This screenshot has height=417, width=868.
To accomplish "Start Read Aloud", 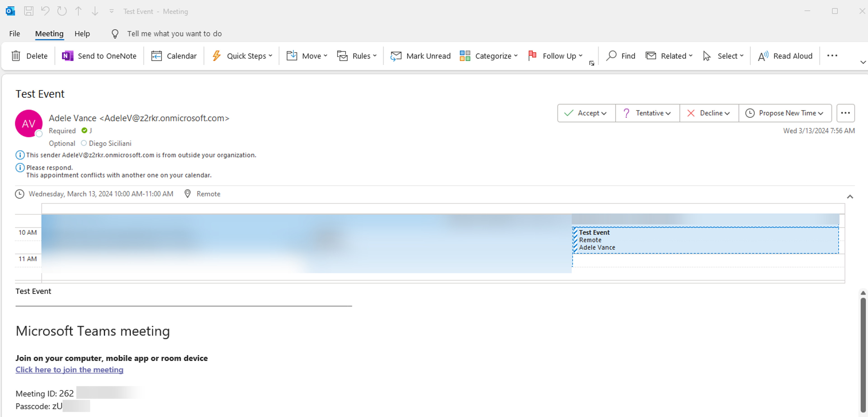I will coord(785,56).
